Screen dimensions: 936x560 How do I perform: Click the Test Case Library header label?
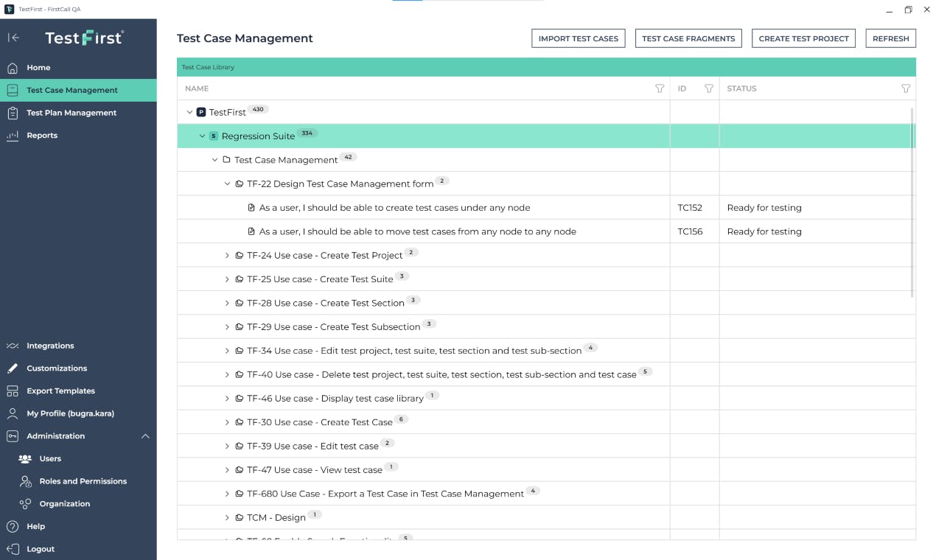tap(208, 67)
